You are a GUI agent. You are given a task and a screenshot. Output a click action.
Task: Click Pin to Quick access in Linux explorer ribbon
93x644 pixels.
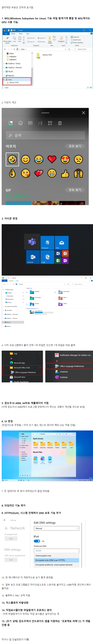pos(8,40)
